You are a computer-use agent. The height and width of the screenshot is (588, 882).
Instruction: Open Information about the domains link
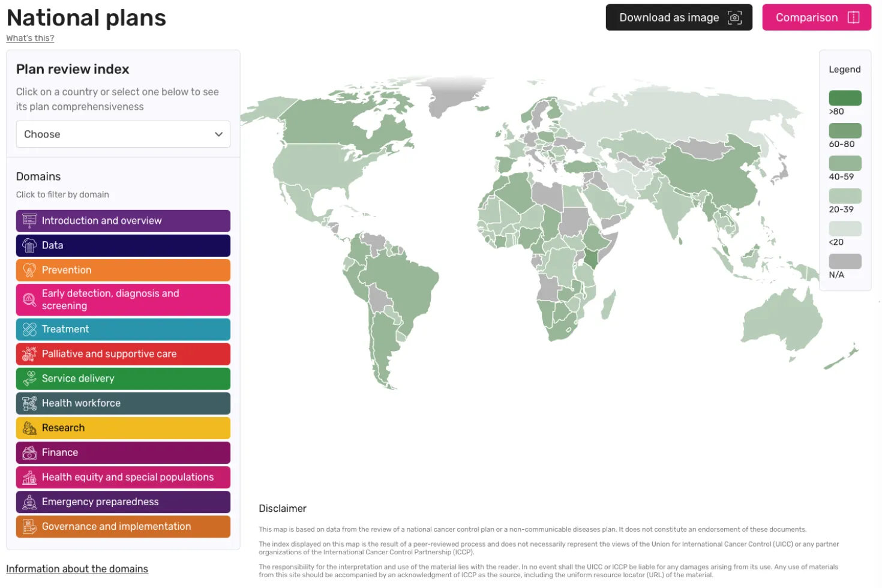coord(77,569)
